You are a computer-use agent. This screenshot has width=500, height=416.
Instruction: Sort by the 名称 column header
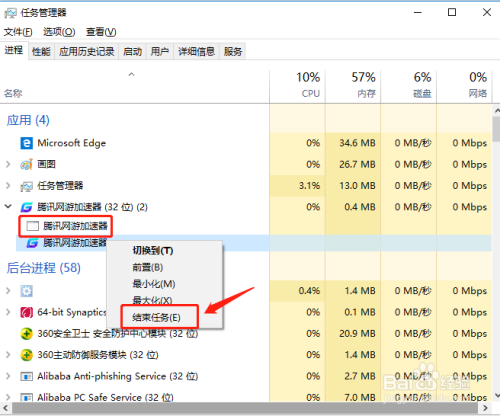click(13, 93)
